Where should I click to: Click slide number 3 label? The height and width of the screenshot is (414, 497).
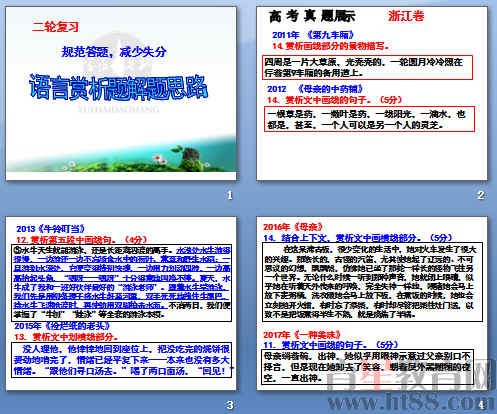230,405
